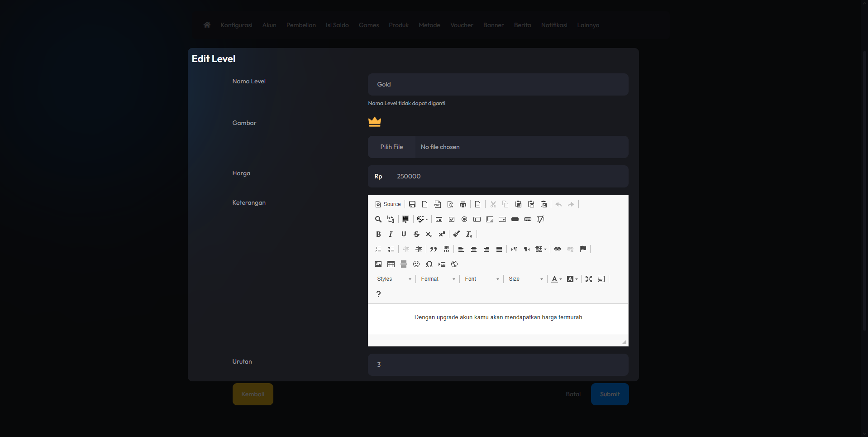
Task: Insert IFrame with globe icon
Action: click(454, 264)
